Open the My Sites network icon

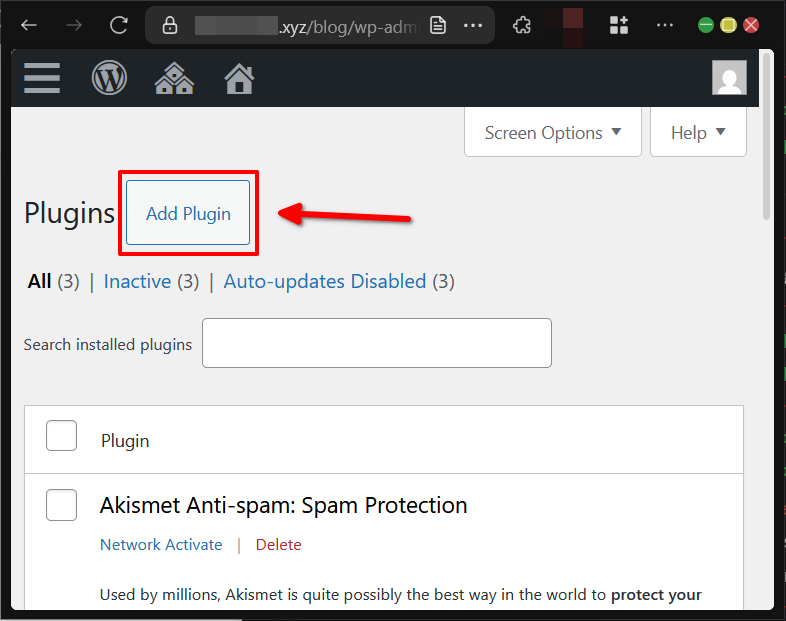(x=174, y=78)
